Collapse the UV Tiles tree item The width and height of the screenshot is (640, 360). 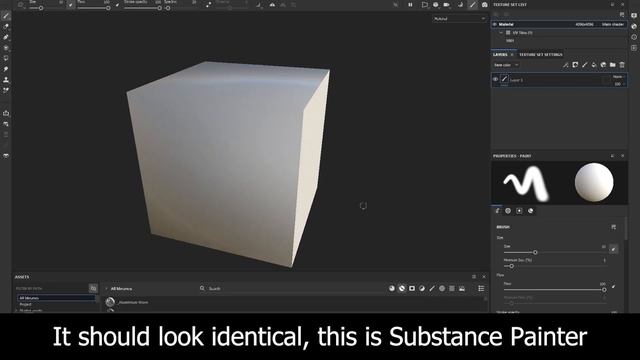click(501, 33)
